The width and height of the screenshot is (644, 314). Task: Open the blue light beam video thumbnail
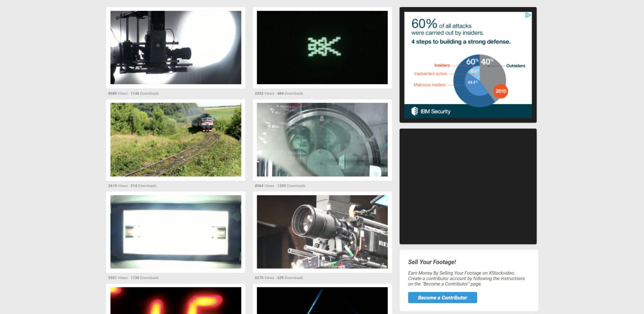click(322, 301)
